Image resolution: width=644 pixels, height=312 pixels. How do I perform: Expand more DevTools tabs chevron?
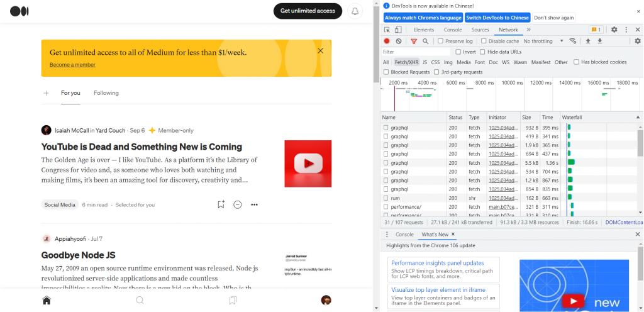point(528,30)
